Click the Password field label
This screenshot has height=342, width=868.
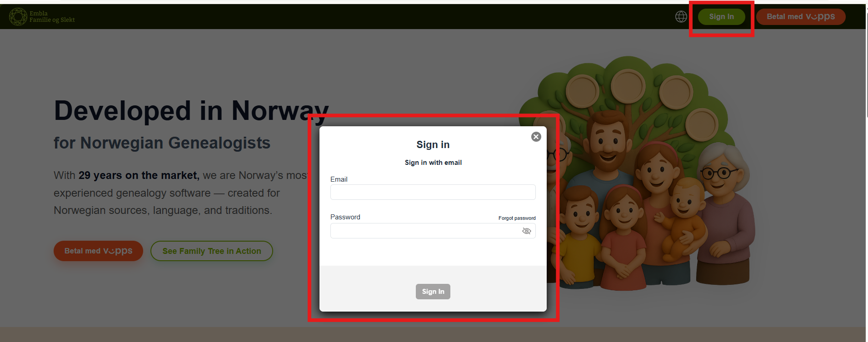click(x=345, y=217)
